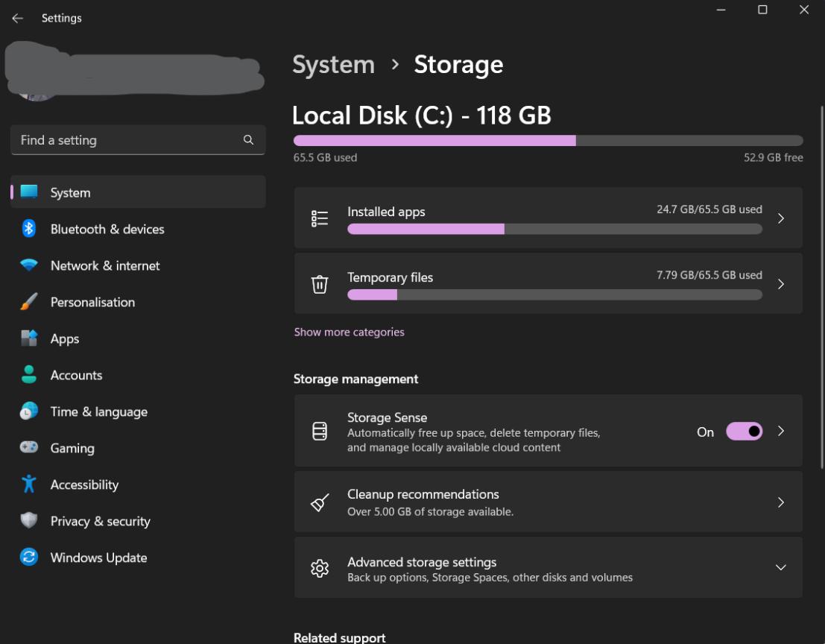Select the Accessibility icon in sidebar

(x=28, y=484)
